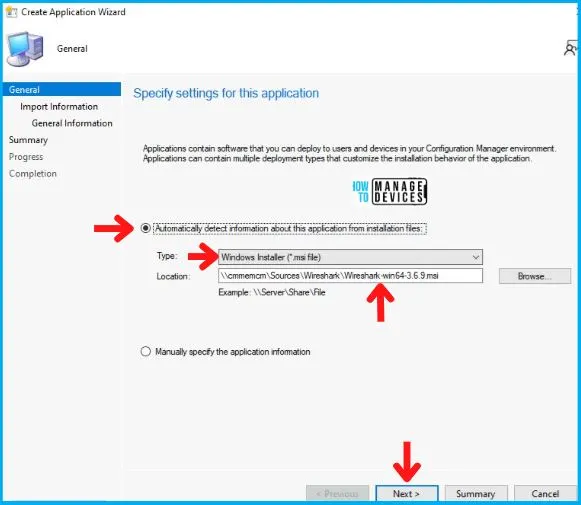This screenshot has width=581, height=505.
Task: Click the Next button
Action: pyautogui.click(x=406, y=494)
